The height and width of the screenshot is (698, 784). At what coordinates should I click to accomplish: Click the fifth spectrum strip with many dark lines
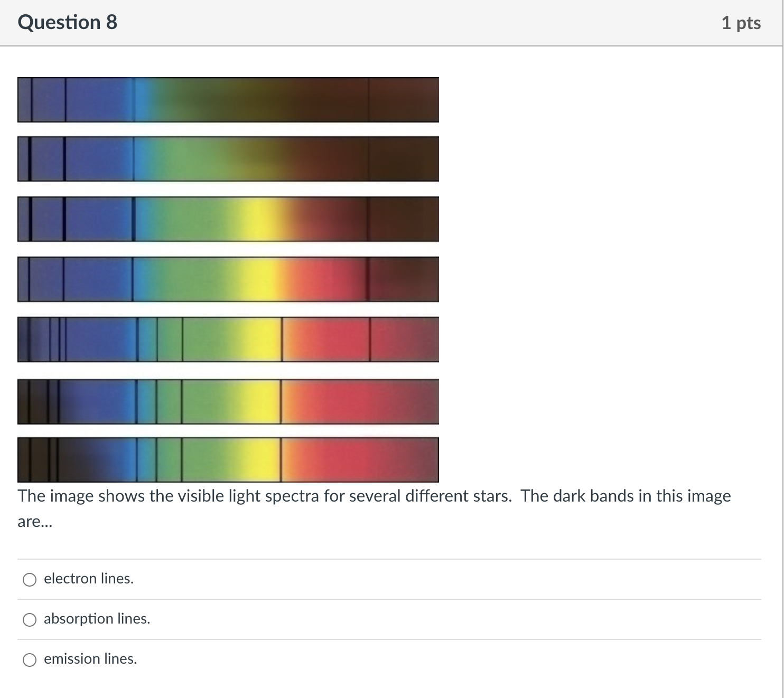click(x=228, y=339)
